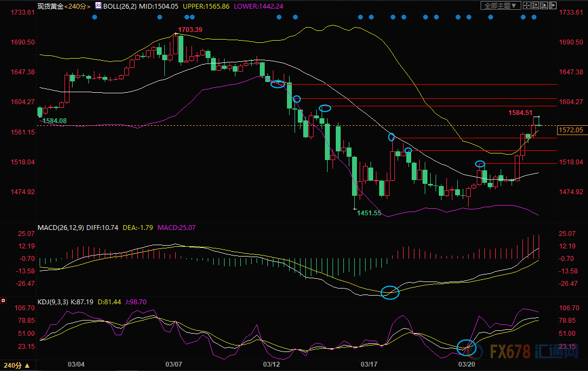Open the <240分> period selector in title
Image resolution: width=588 pixels, height=371 pixels.
pyautogui.click(x=77, y=7)
